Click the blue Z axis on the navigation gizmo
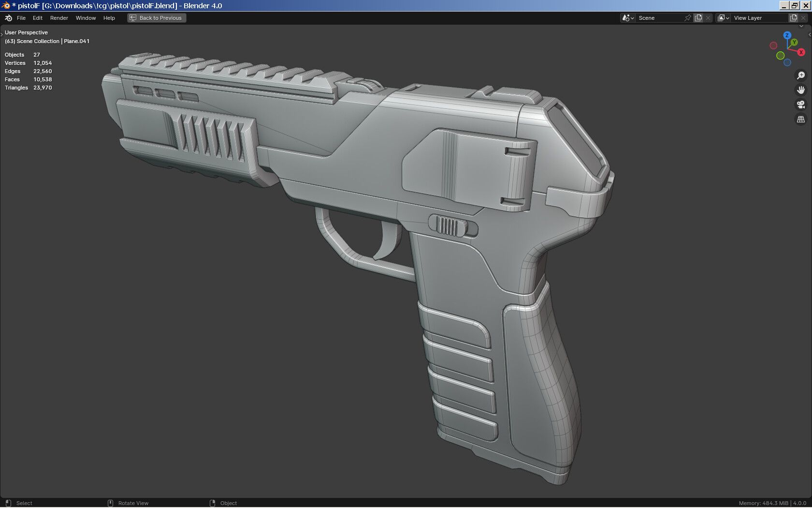 tap(787, 35)
